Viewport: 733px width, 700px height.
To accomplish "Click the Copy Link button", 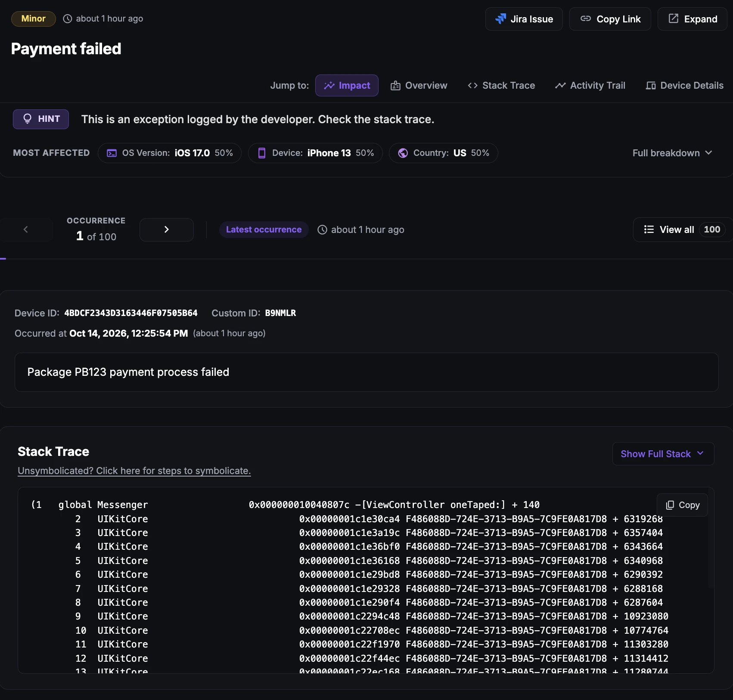I will (x=610, y=19).
